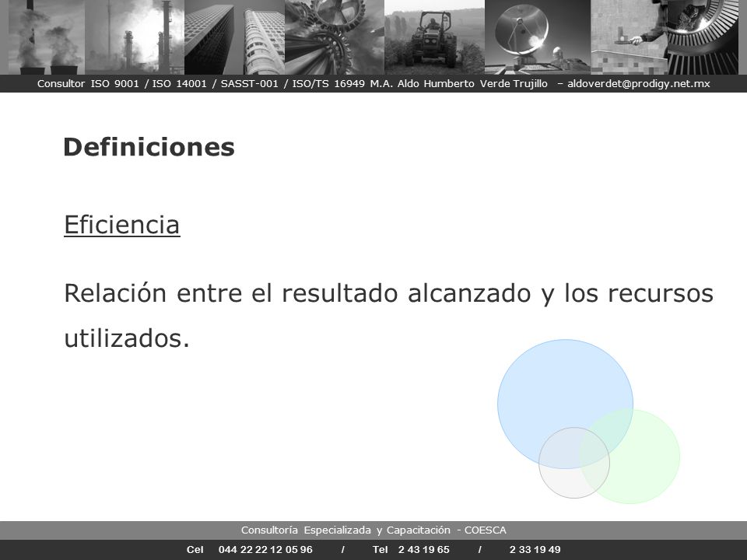Click the 'Definiciones' slide title

[x=149, y=147]
